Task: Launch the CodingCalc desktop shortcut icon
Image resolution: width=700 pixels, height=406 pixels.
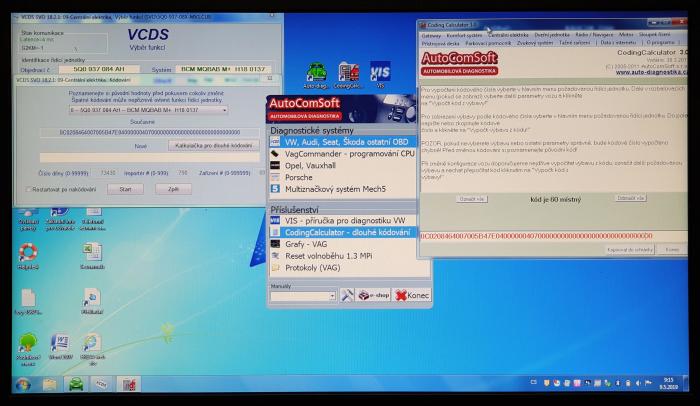Action: coord(349,74)
